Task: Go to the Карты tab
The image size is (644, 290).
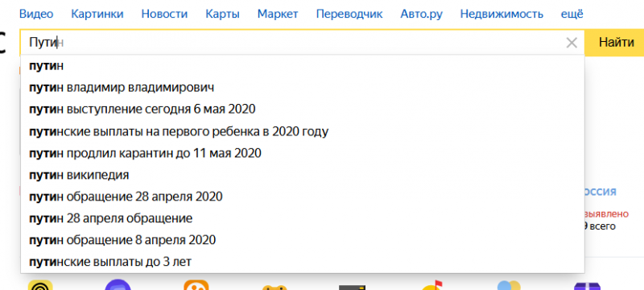Action: coord(223,14)
